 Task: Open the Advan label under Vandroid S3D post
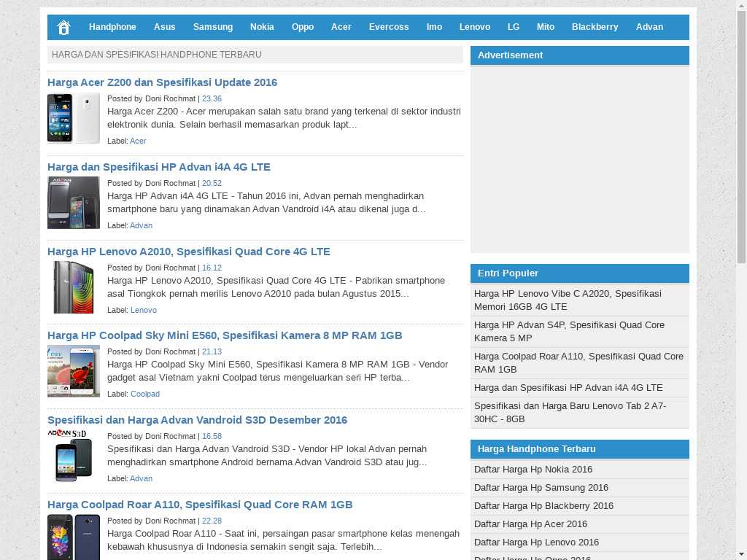(x=141, y=478)
